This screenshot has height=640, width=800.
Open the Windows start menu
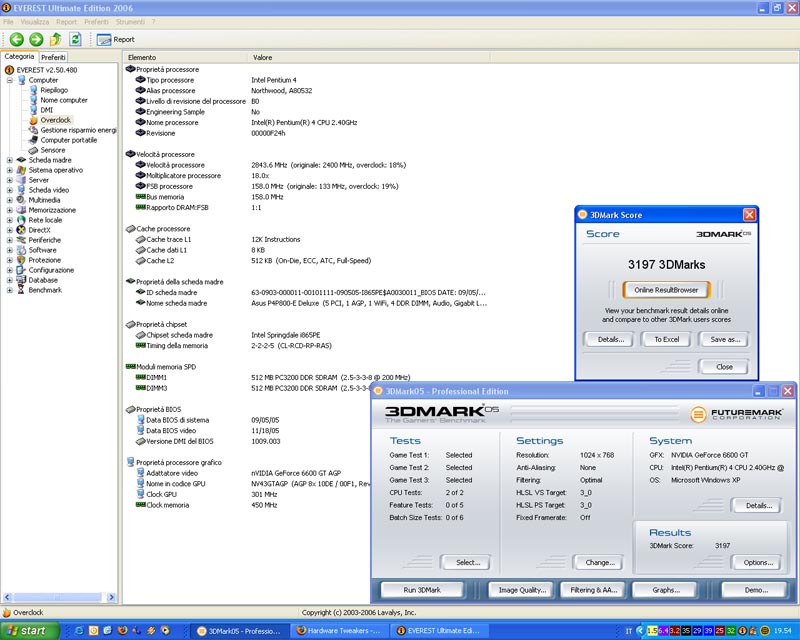tap(28, 631)
